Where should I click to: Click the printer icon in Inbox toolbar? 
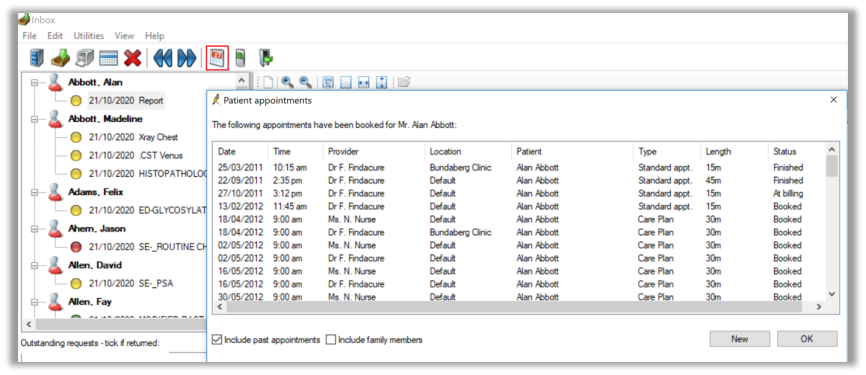(x=85, y=57)
